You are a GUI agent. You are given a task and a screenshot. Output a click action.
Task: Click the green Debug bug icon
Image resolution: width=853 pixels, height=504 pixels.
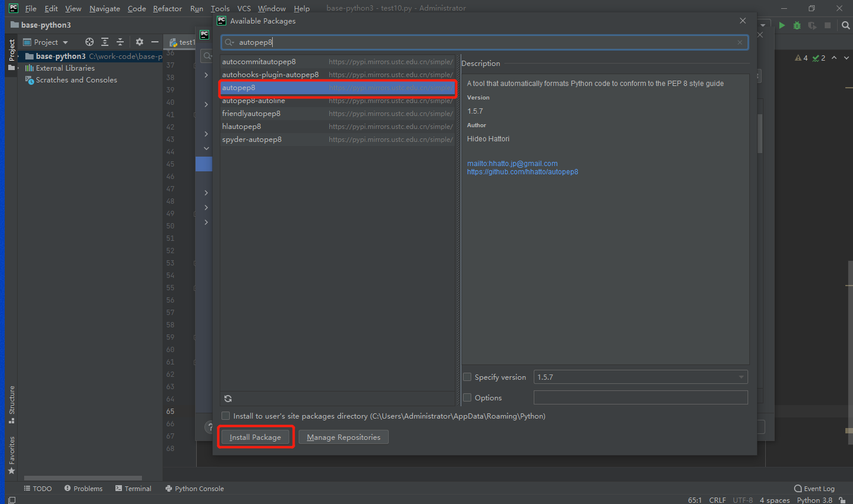(x=797, y=25)
